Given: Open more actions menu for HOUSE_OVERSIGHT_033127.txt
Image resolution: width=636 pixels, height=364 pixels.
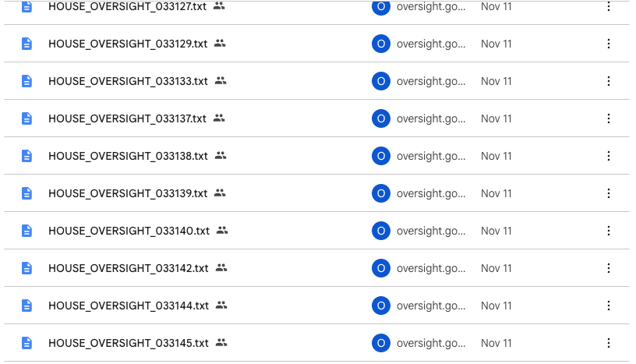Looking at the screenshot, I should [x=609, y=6].
